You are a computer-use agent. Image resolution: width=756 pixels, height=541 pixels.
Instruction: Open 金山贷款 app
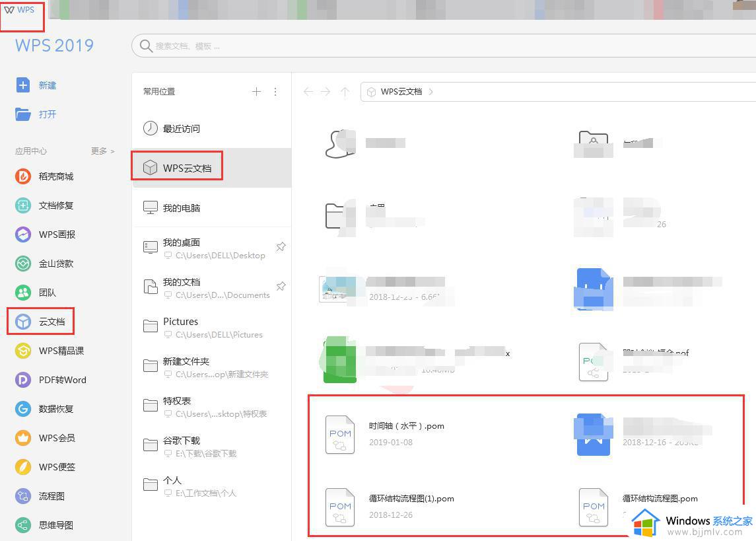pos(44,264)
